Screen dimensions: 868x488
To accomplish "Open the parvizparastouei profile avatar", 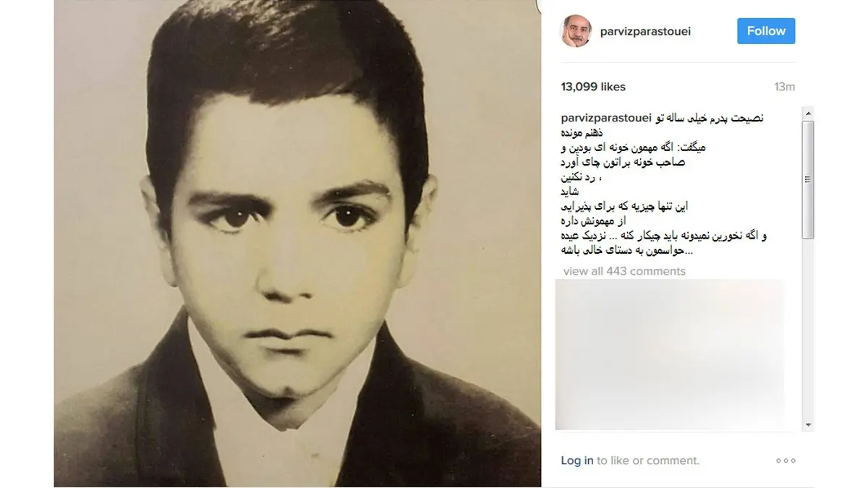I will [x=576, y=31].
